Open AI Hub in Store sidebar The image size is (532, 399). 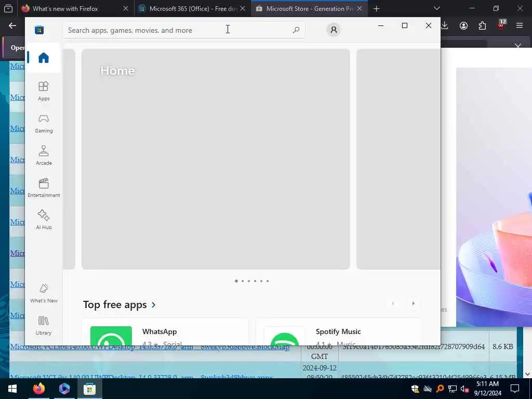click(x=44, y=220)
